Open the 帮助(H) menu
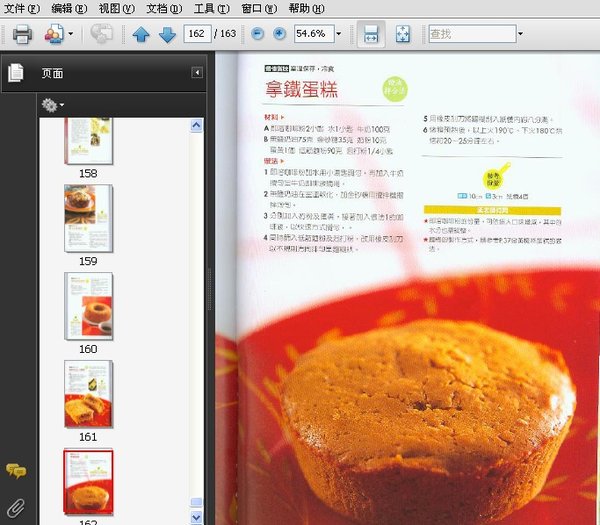The image size is (600, 525). click(x=306, y=8)
